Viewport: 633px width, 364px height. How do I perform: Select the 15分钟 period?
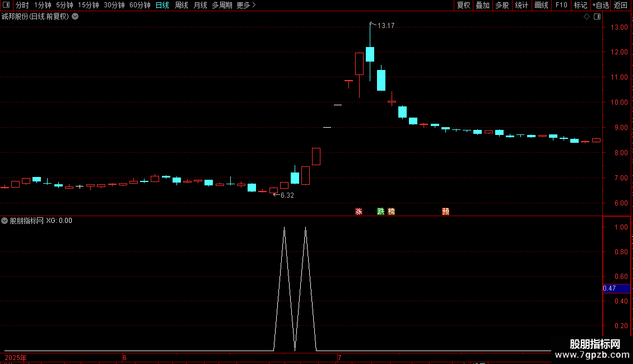pos(88,5)
